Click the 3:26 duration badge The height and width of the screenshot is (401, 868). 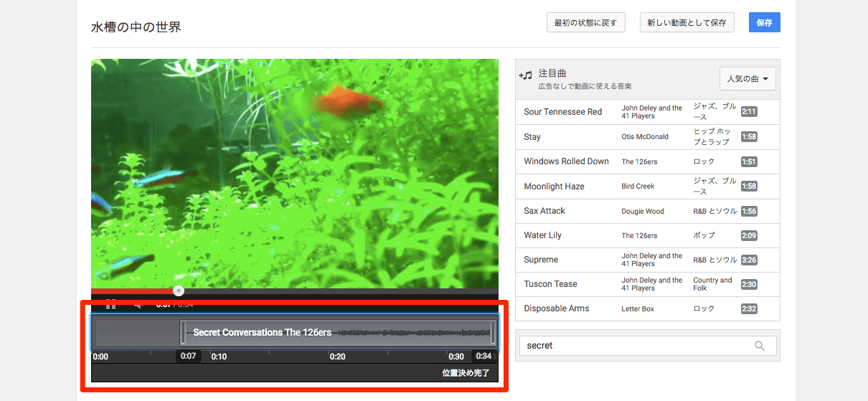(749, 260)
